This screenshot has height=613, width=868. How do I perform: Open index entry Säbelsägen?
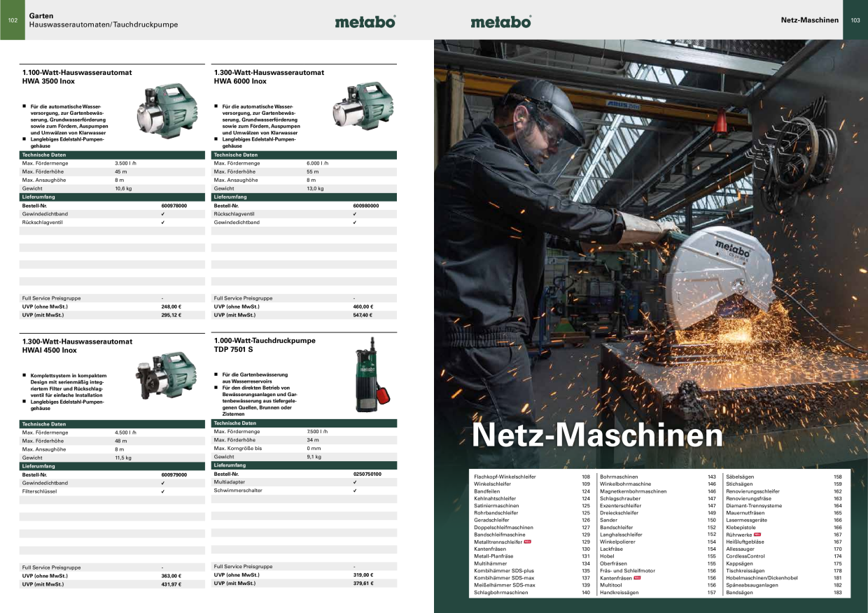coord(740,477)
